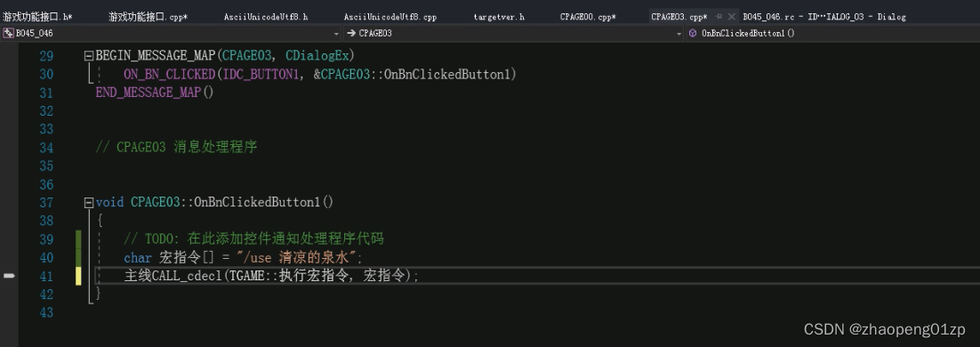The width and height of the screenshot is (980, 347).
Task: Open the B045_046.rc Dialog tab
Action: coord(823,17)
